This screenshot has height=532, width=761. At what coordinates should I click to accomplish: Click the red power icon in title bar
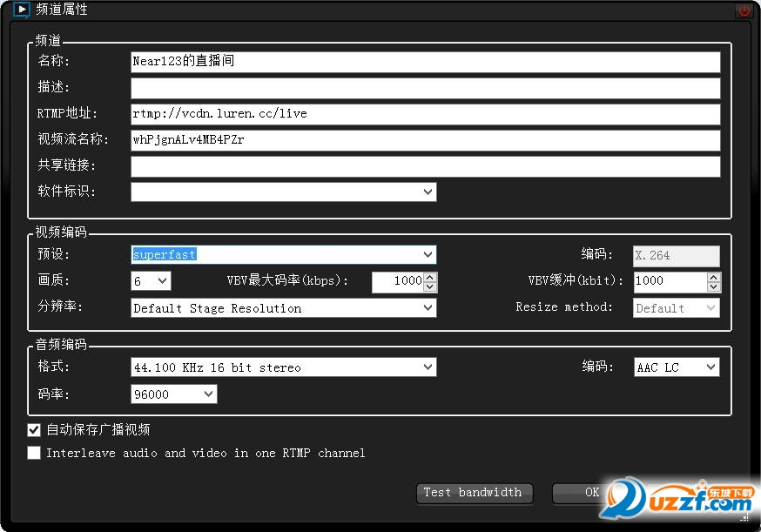pyautogui.click(x=744, y=10)
